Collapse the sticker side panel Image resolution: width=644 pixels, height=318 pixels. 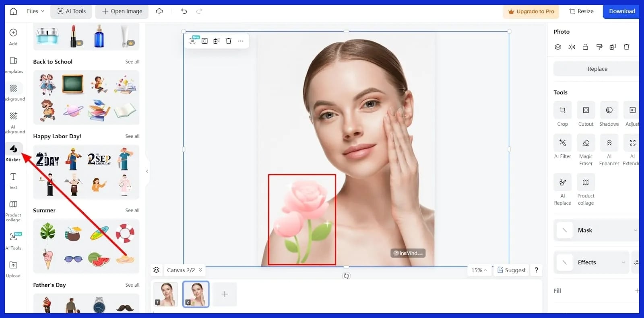[147, 171]
